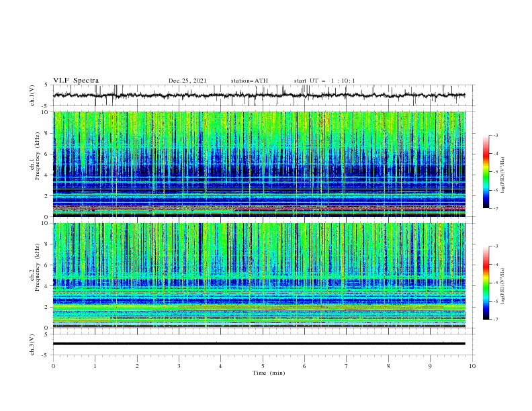Click the "3" tick on the Time axis
The width and height of the screenshot is (532, 411).
coord(179,366)
